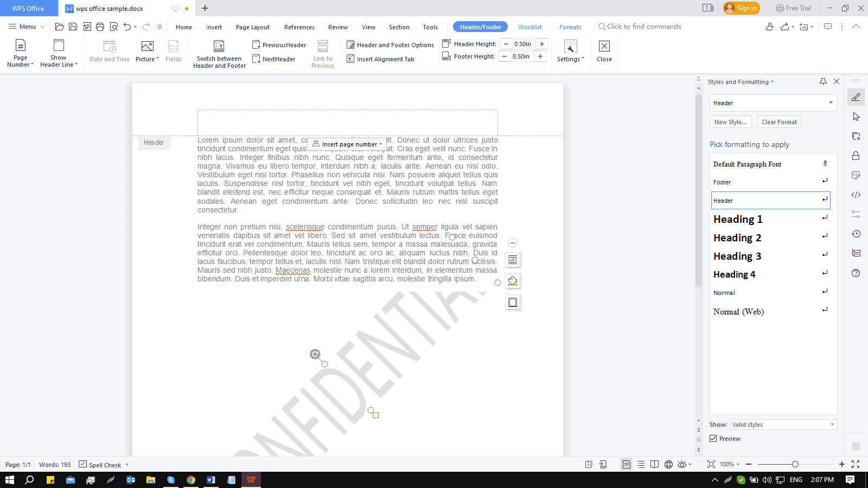This screenshot has width=868, height=488.
Task: Switch to Read mode using the book icon
Action: (654, 464)
